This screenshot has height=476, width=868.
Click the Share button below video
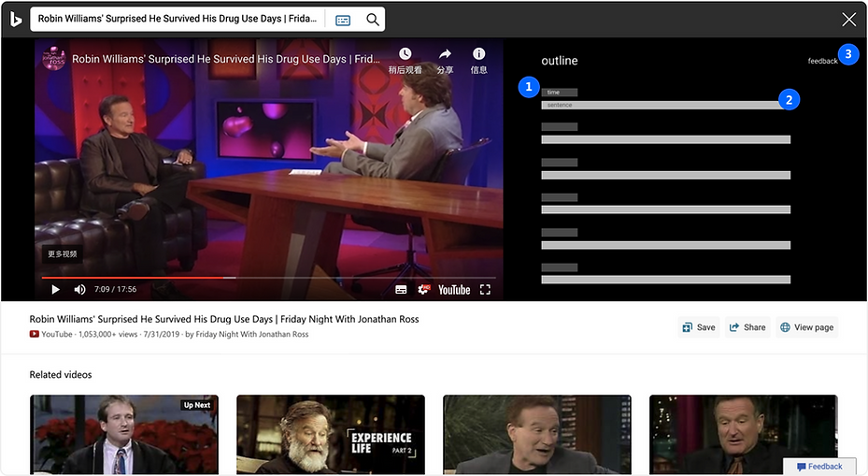[747, 327]
